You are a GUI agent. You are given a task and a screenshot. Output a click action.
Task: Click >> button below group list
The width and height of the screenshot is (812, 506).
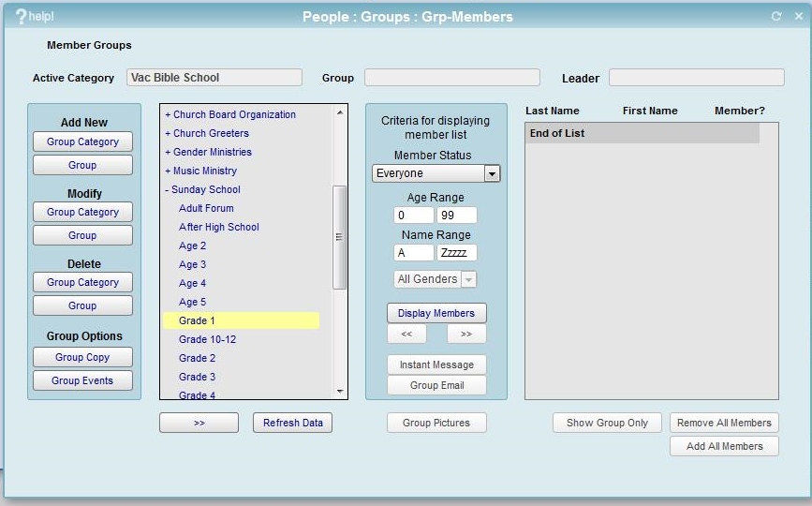click(x=199, y=423)
